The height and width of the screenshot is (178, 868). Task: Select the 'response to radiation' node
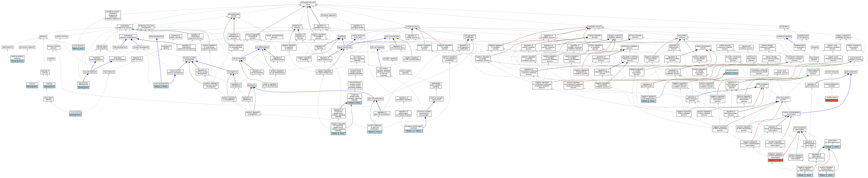pos(166,47)
